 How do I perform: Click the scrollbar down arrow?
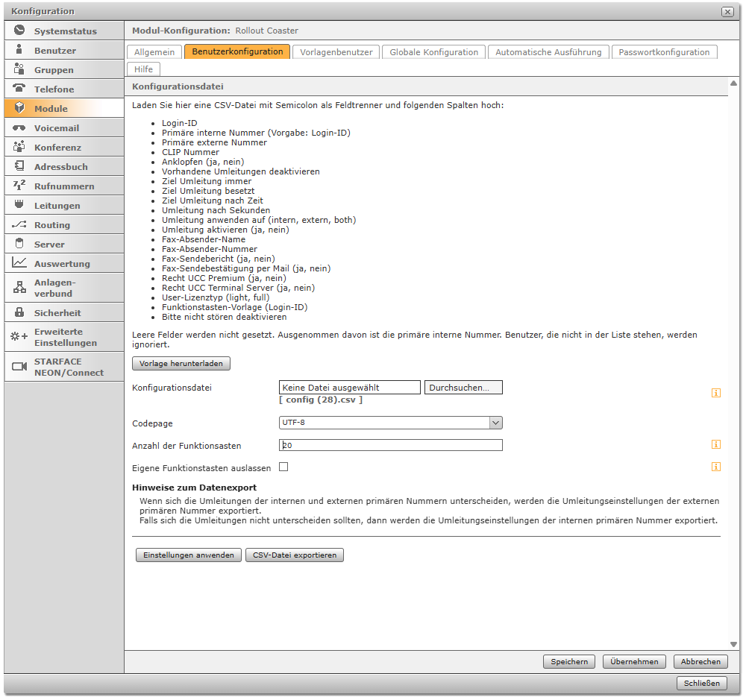pyautogui.click(x=733, y=644)
